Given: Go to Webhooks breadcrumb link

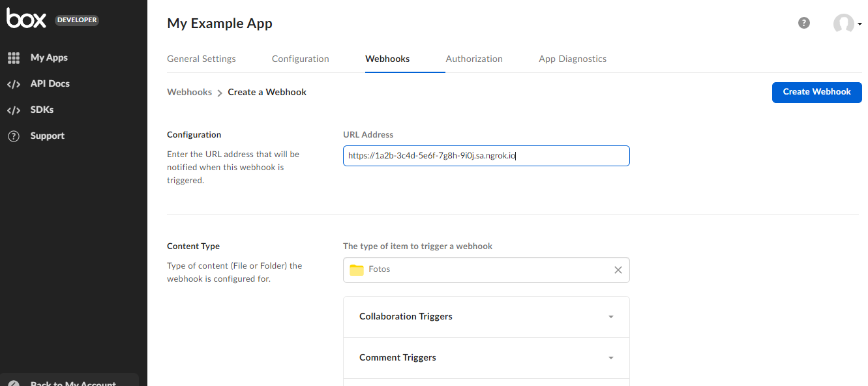Looking at the screenshot, I should 190,92.
